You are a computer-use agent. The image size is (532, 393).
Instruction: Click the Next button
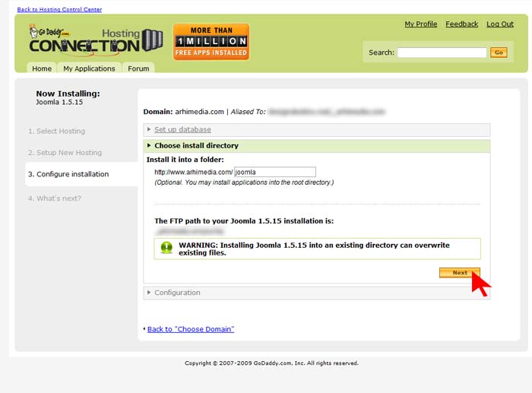[x=459, y=273]
